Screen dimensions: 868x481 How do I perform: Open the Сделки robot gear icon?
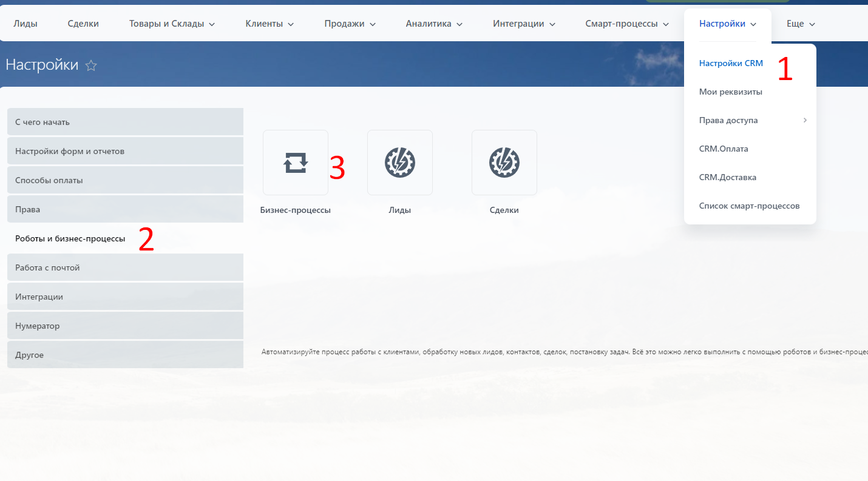click(x=504, y=163)
